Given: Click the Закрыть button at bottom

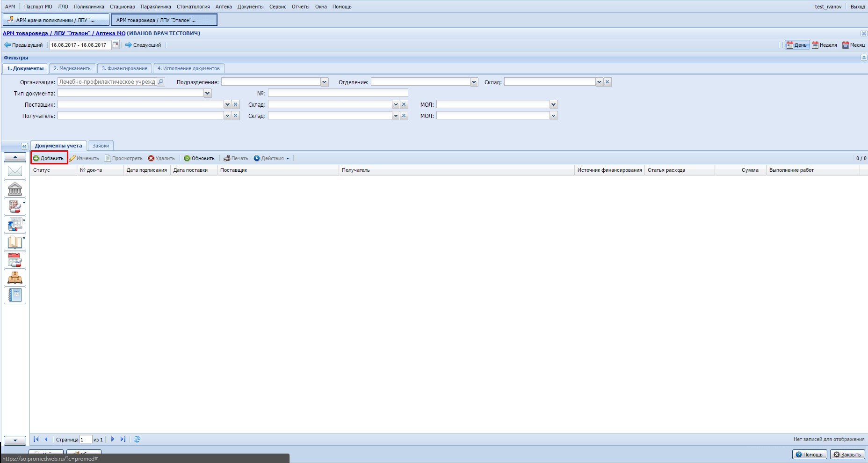Looking at the screenshot, I should tap(847, 455).
